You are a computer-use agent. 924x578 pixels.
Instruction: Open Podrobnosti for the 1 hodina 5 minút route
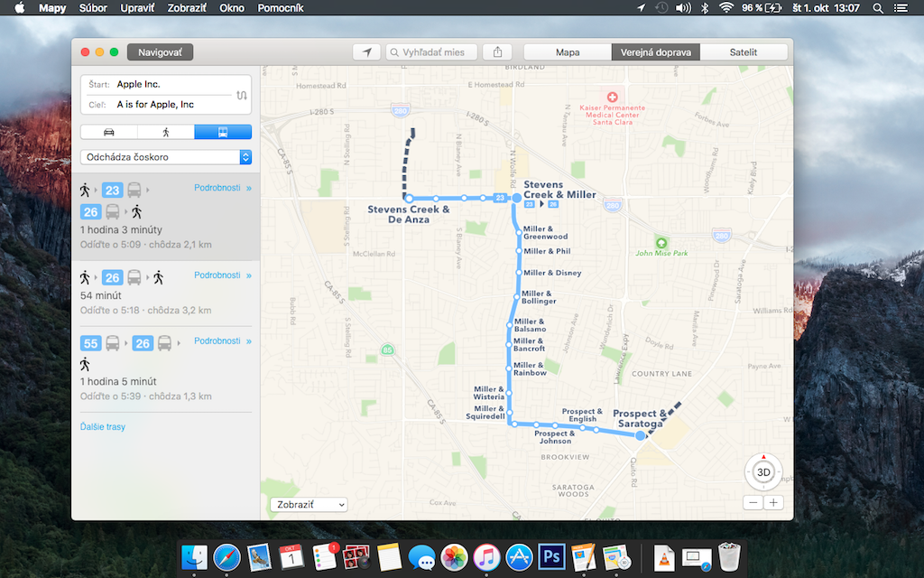(223, 340)
